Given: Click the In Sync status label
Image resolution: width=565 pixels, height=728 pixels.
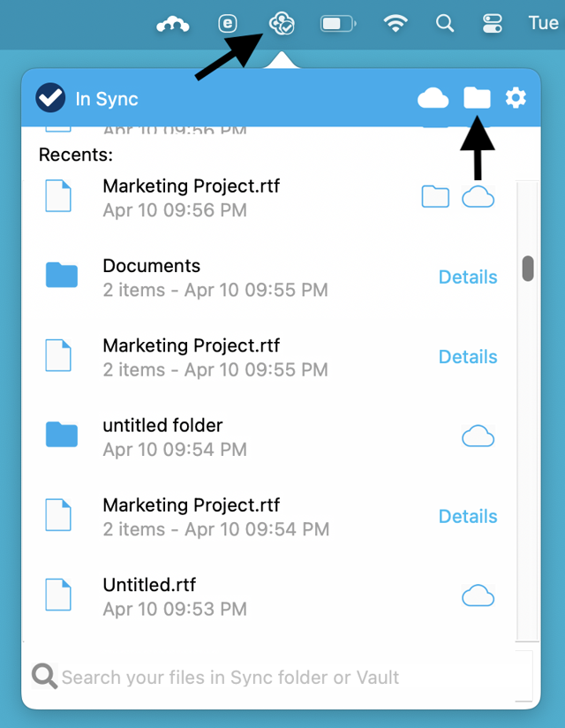Looking at the screenshot, I should point(107,99).
